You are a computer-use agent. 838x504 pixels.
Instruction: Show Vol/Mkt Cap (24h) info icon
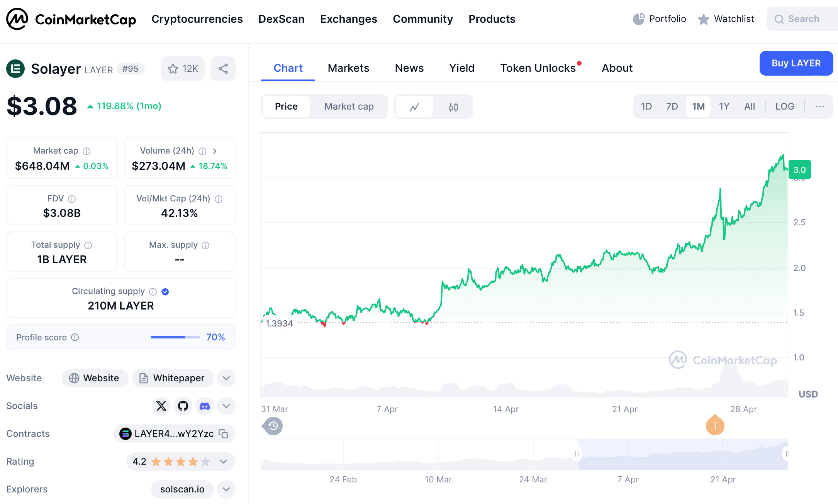coord(219,199)
